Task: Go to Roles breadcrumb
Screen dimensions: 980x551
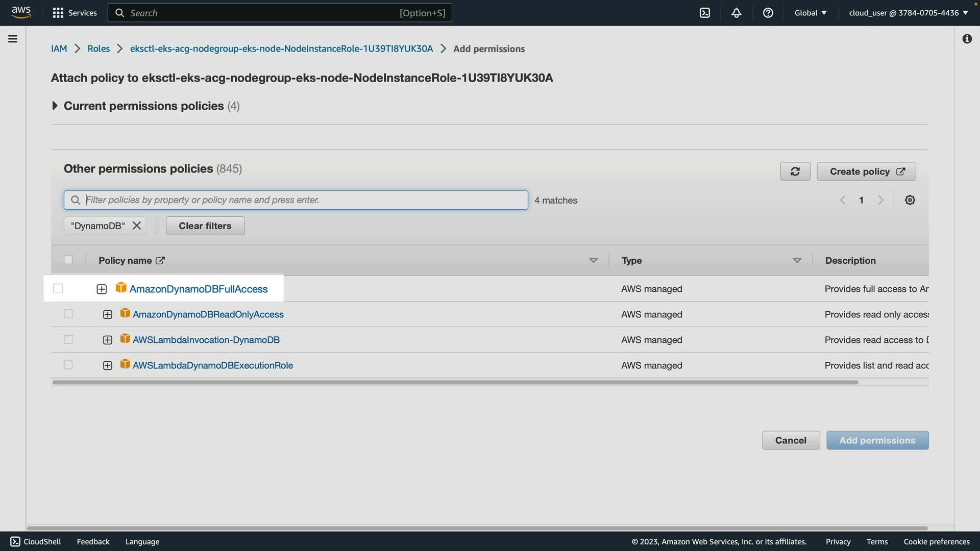Action: [99, 48]
